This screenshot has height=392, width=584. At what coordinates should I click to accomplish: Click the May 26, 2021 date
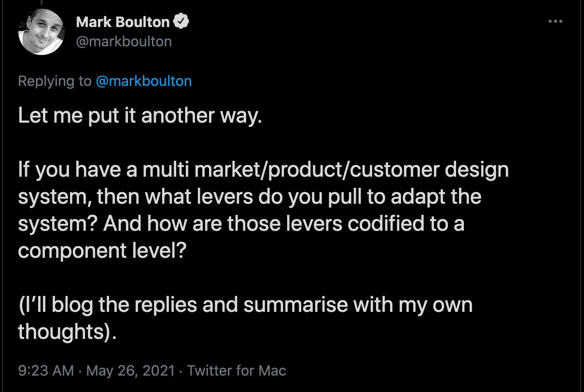[x=130, y=371]
